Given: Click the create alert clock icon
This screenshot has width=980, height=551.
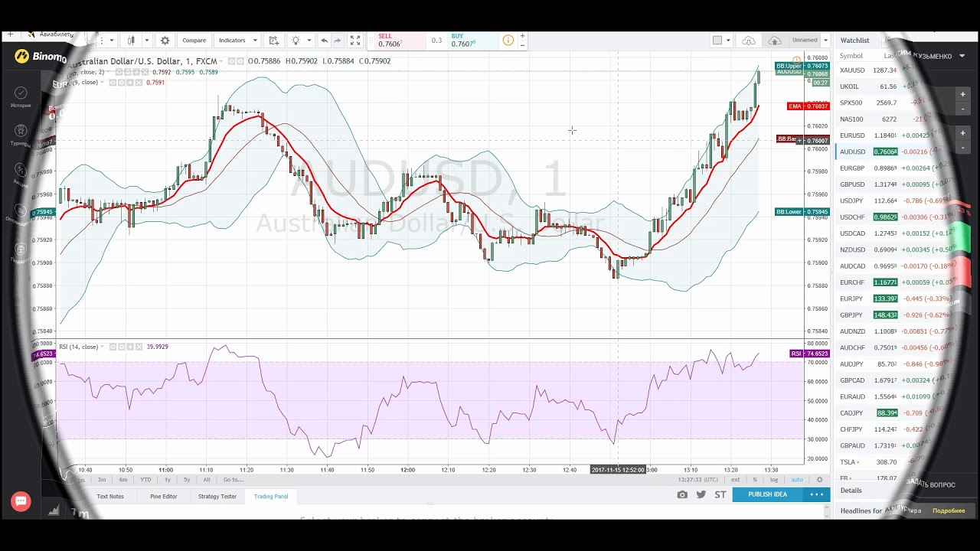Looking at the screenshot, I should tap(274, 41).
